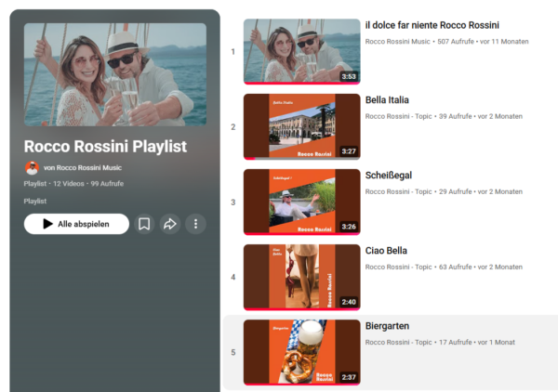
Task: Open the three-dot more options menu
Action: coord(195,224)
